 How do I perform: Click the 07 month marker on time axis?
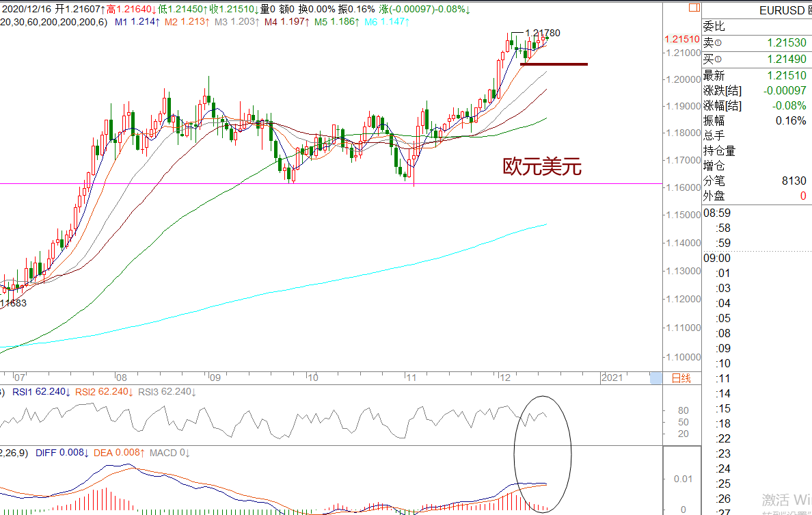(19, 378)
